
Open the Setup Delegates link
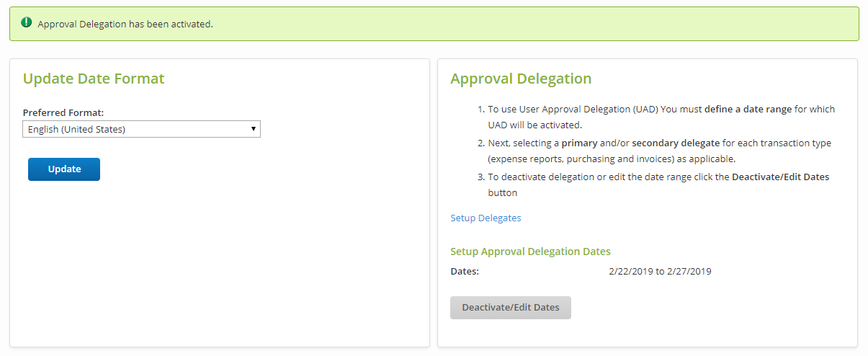coord(486,218)
